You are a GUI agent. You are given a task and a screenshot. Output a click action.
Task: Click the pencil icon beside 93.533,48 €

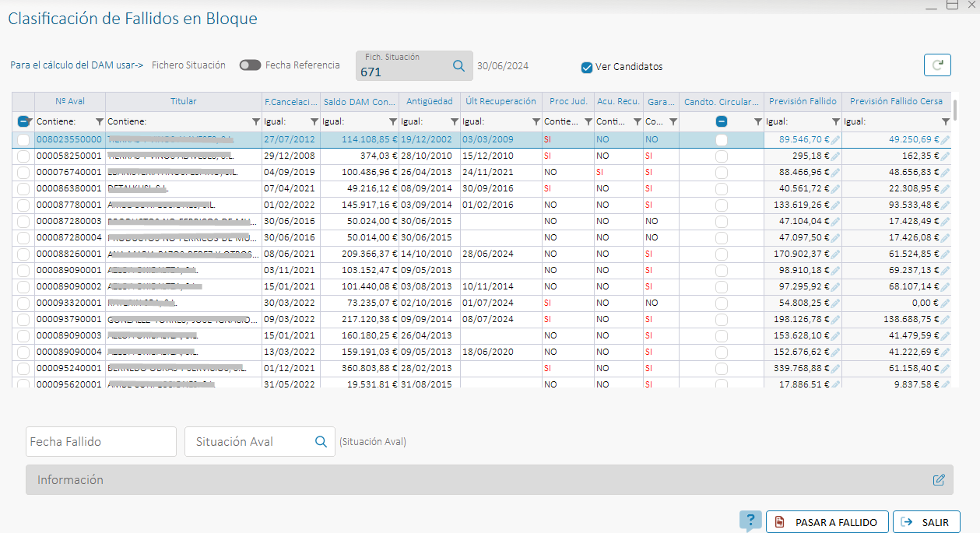pos(944,205)
